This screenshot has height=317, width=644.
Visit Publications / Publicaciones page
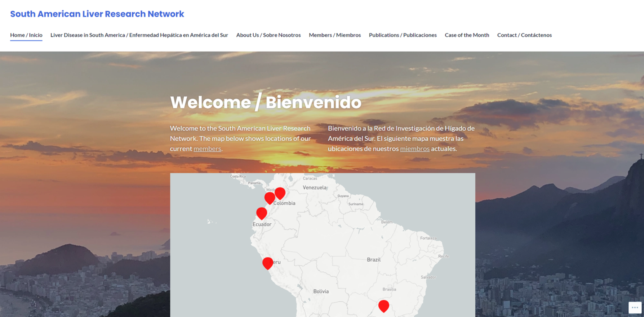point(403,35)
